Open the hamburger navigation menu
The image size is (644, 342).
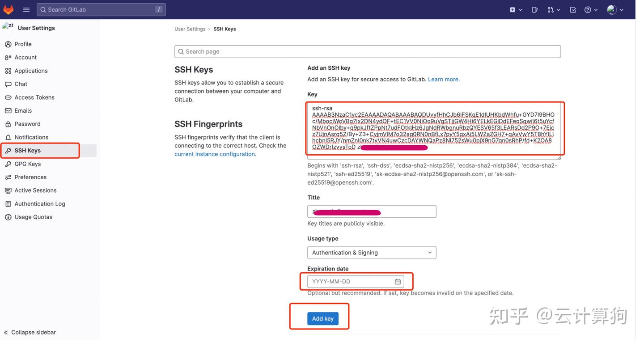click(26, 9)
